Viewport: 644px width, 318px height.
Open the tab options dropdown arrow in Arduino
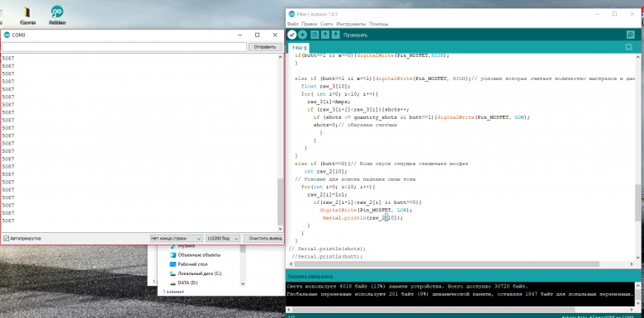click(628, 47)
